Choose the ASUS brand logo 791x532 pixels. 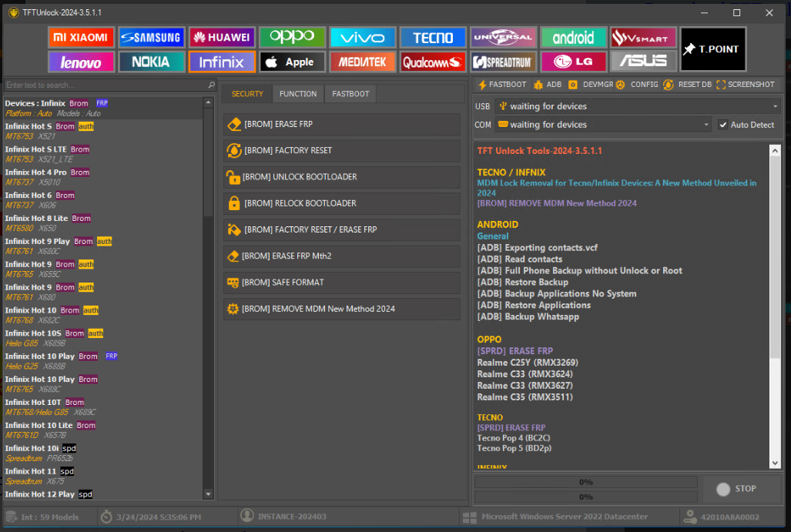point(643,62)
